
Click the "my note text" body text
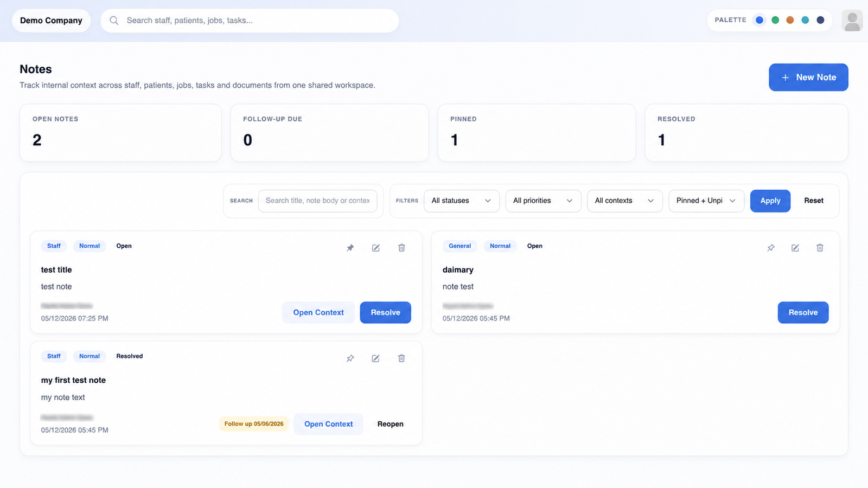click(x=63, y=397)
